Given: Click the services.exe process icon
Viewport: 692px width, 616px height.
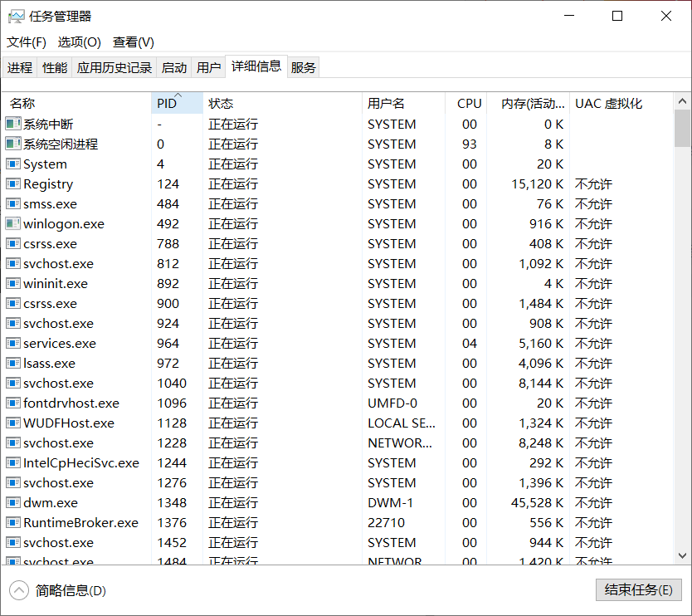Looking at the screenshot, I should [12, 343].
